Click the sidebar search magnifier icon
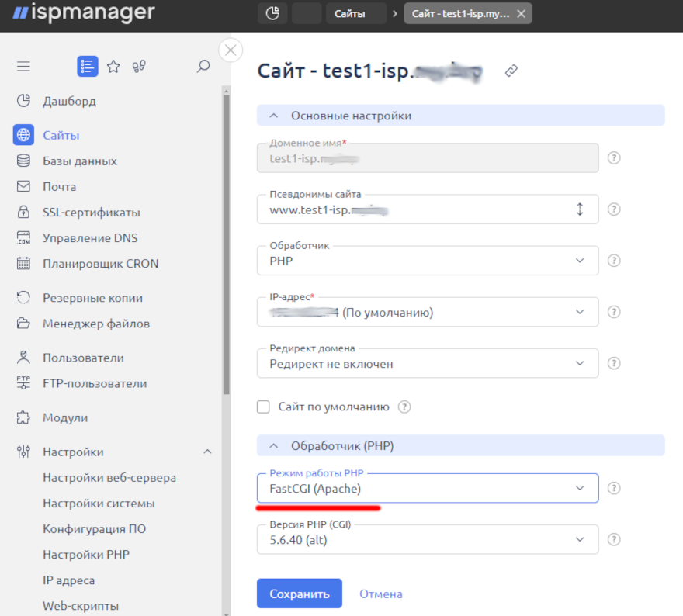Viewport: 683px width, 616px height. [x=203, y=67]
